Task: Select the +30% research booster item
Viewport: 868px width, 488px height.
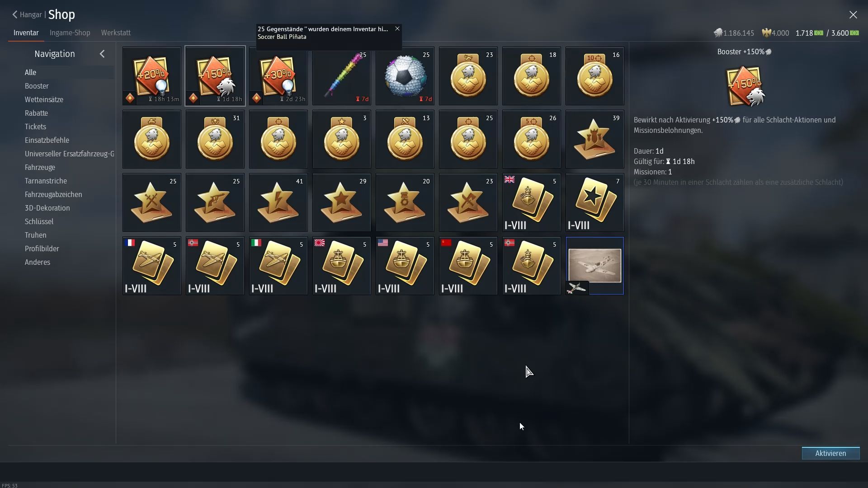Action: 278,76
